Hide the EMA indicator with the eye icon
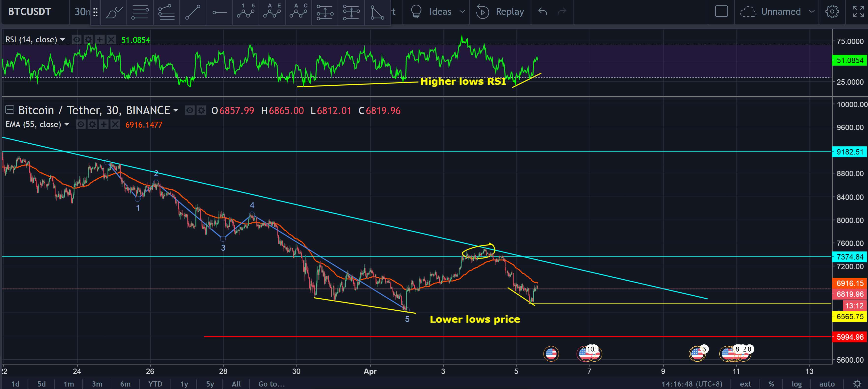Image resolution: width=868 pixels, height=389 pixels. point(81,124)
